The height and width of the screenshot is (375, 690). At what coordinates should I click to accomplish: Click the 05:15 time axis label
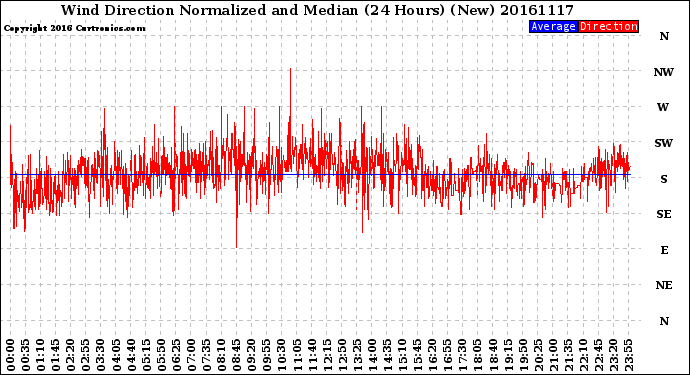(146, 355)
